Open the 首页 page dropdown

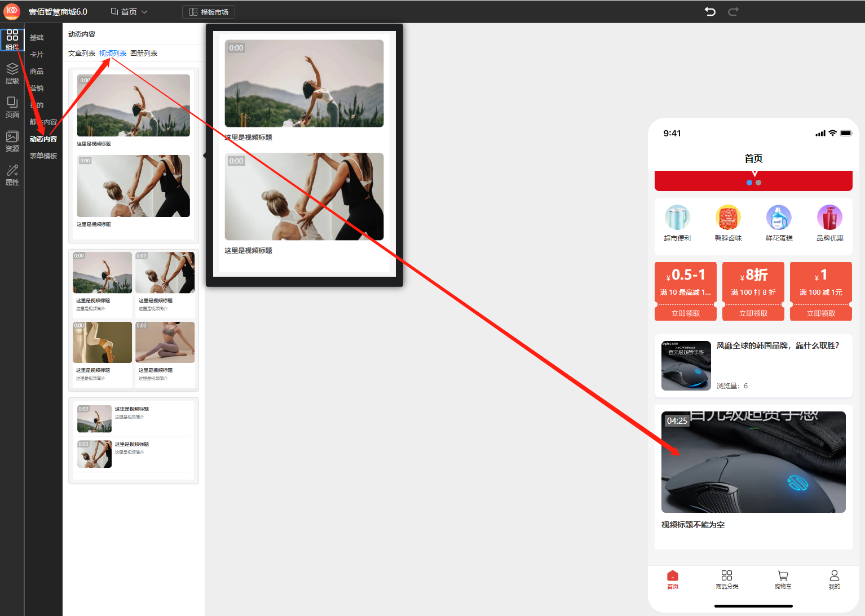pos(129,12)
